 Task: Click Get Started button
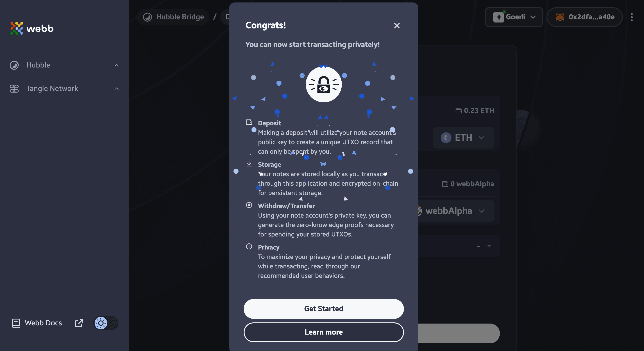(x=324, y=309)
